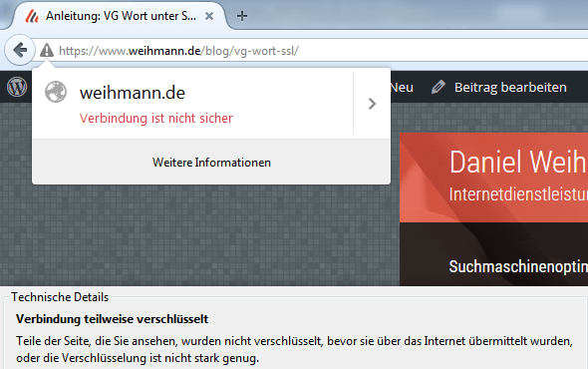Screen dimensions: 588x369
Task: Click the tab favicon of the Anleitung page
Action: (x=32, y=16)
